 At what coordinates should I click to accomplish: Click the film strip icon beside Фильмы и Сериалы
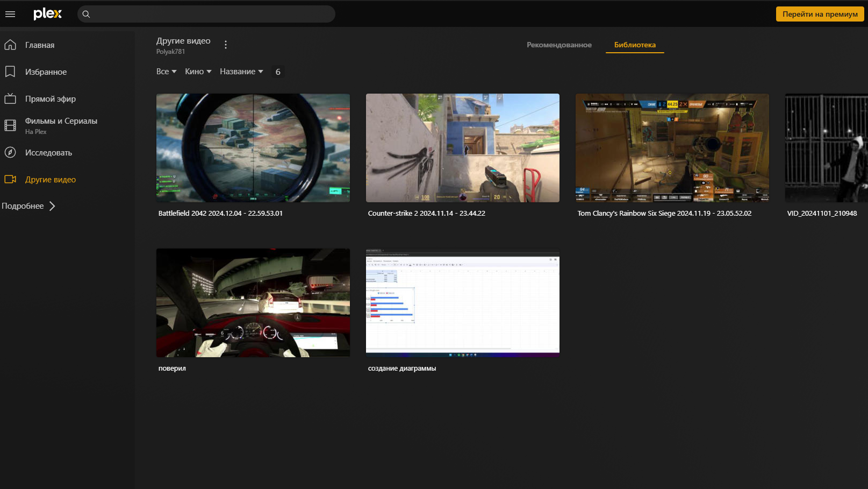[10, 125]
